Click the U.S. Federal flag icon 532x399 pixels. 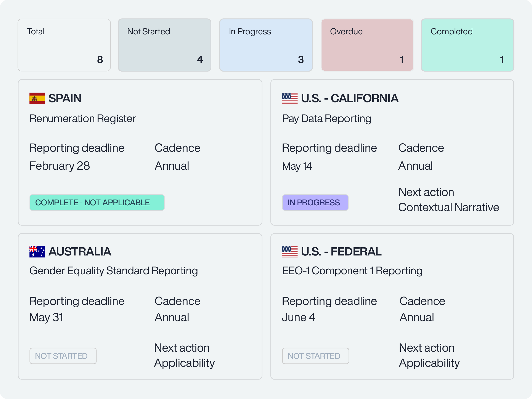point(290,252)
